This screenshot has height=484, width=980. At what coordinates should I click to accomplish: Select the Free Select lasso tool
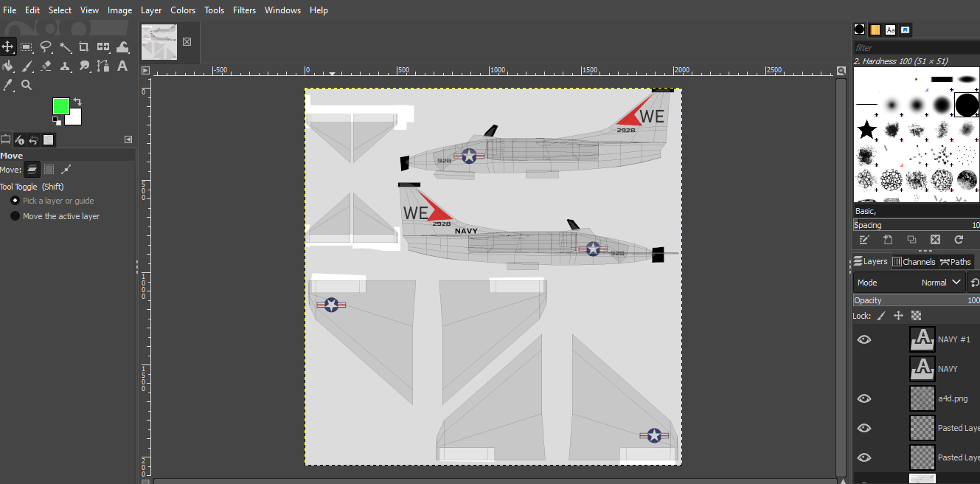tap(46, 46)
